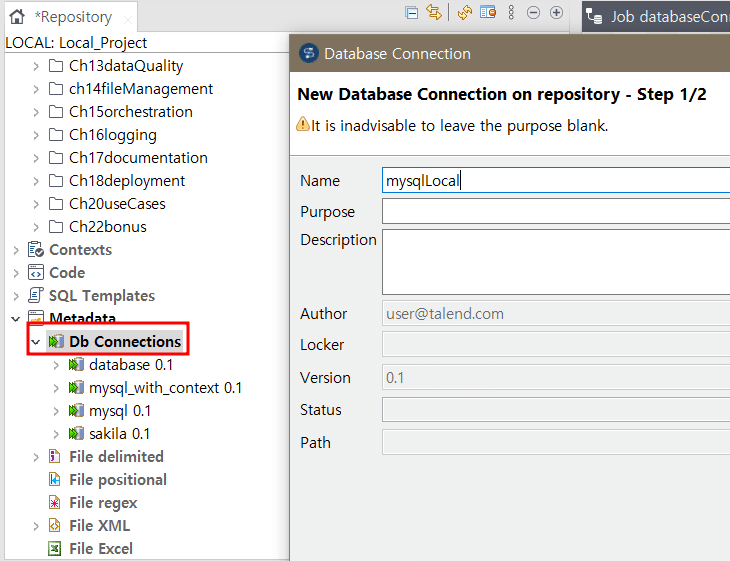
Task: Select File positional label
Action: pyautogui.click(x=118, y=480)
